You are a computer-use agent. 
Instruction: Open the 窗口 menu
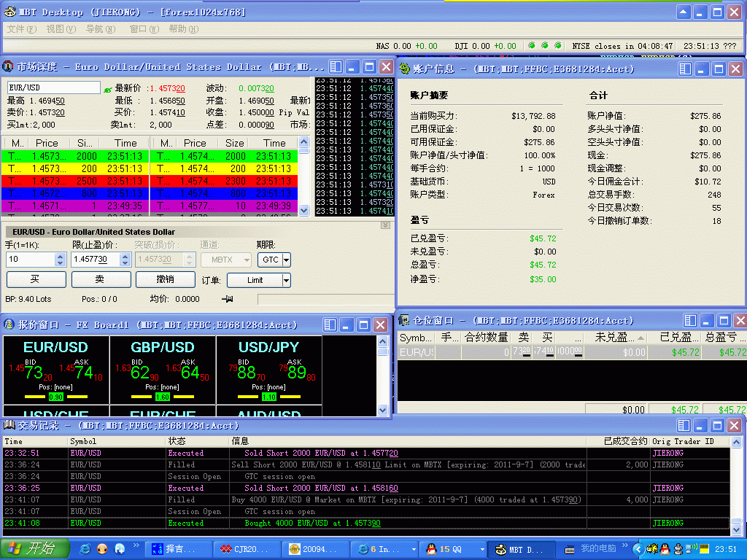tap(144, 29)
